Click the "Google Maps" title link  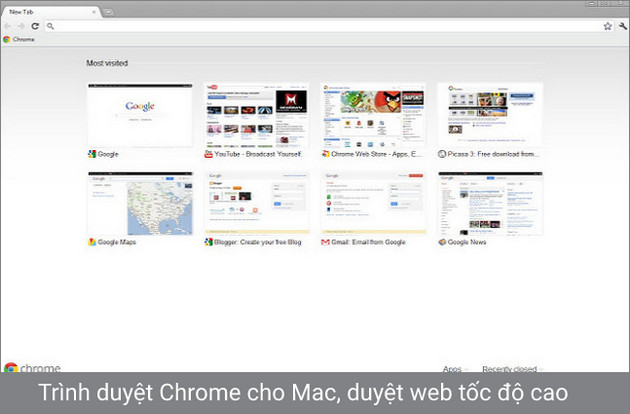click(117, 242)
